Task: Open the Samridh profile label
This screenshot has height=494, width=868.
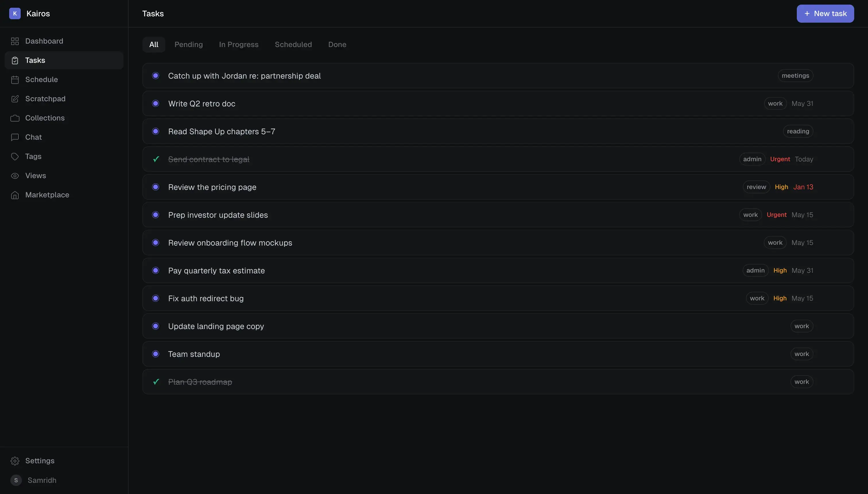Action: click(42, 480)
